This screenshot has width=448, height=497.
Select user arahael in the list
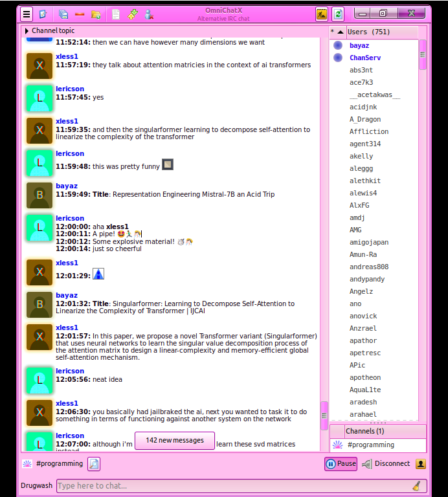point(363,415)
